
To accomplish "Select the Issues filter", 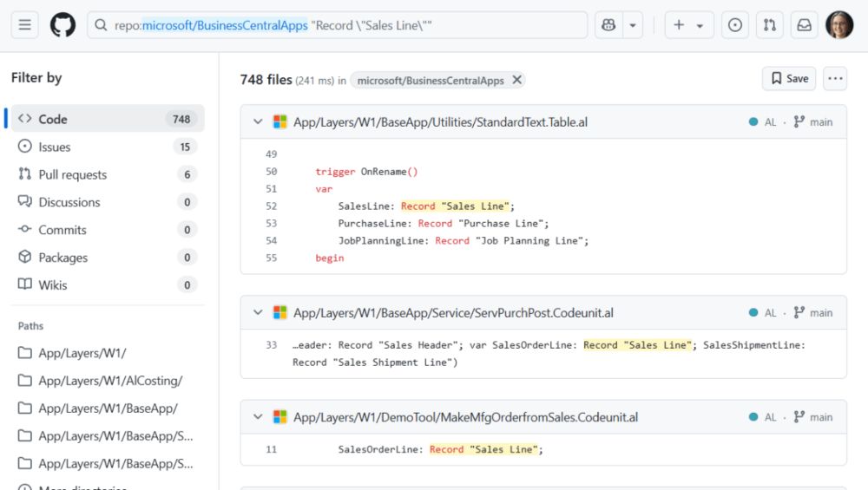I will [x=108, y=147].
